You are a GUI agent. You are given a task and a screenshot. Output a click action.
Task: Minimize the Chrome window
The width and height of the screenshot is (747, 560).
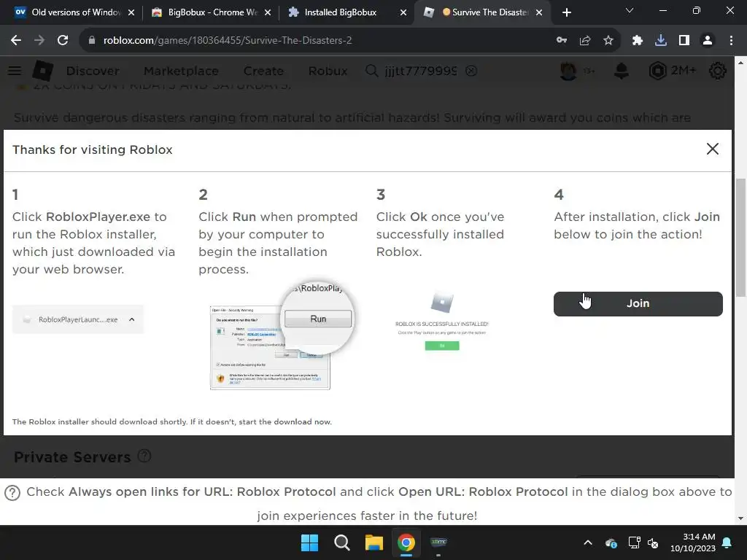(662, 10)
